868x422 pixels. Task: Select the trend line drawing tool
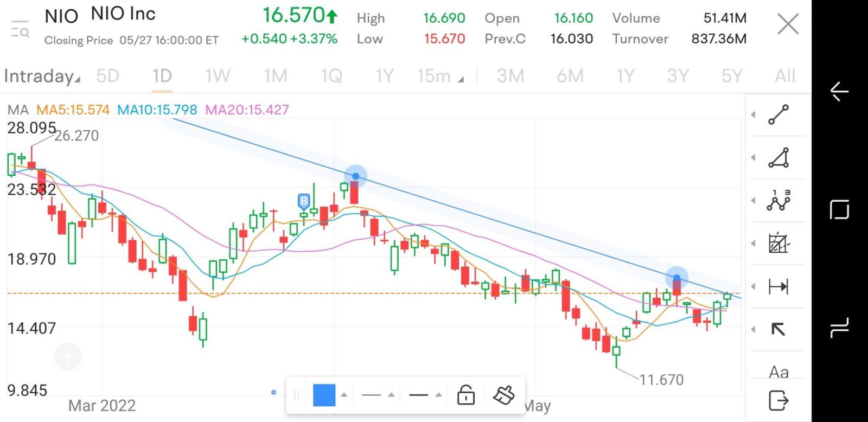[778, 115]
